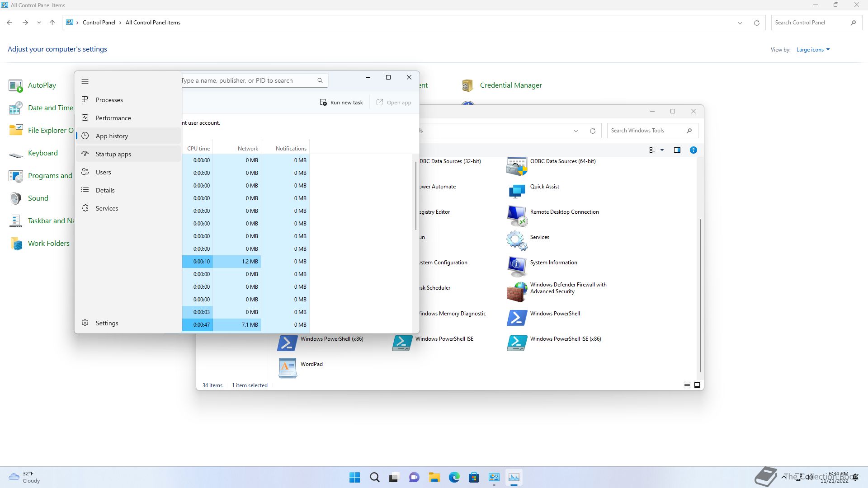Open Services page in Task Manager sidebar
The height and width of the screenshot is (488, 868).
pos(128,208)
